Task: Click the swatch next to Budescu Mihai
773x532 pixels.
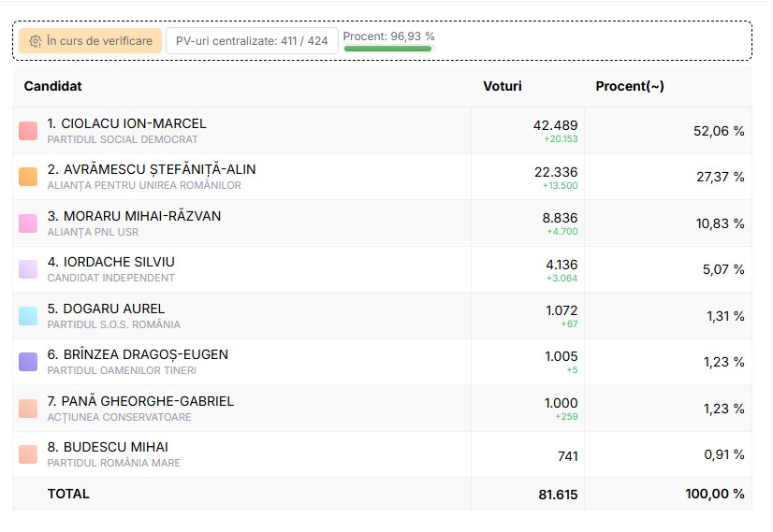Action: click(x=28, y=454)
